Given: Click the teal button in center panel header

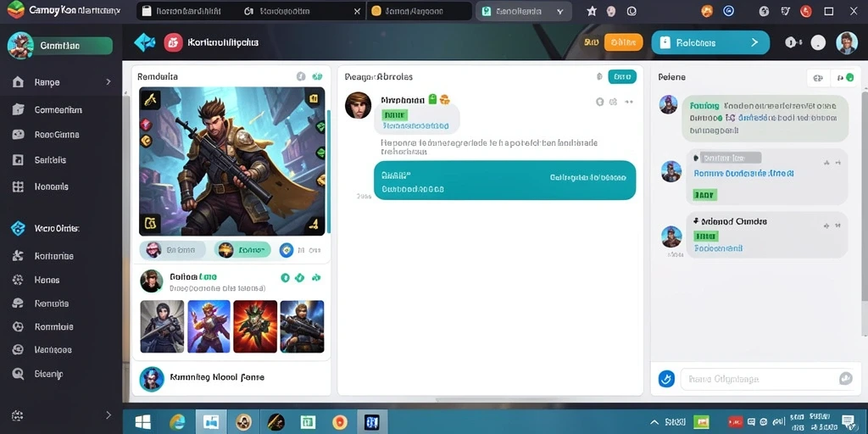Looking at the screenshot, I should click(622, 77).
